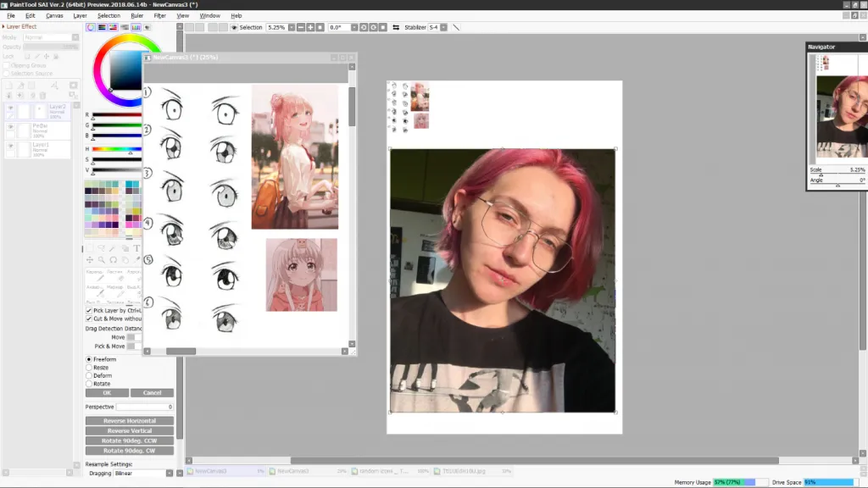Viewport: 868px width, 488px height.
Task: Show the HSV slider panel icon
Action: [x=114, y=27]
